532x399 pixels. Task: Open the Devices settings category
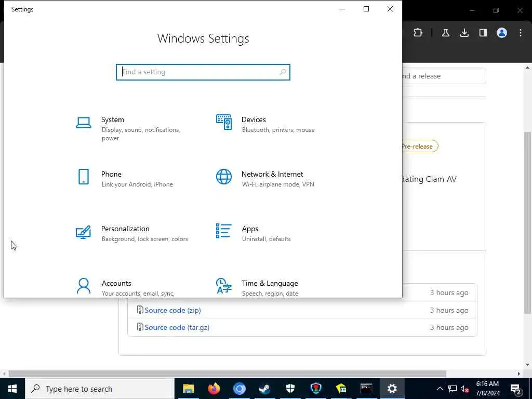tap(267, 124)
